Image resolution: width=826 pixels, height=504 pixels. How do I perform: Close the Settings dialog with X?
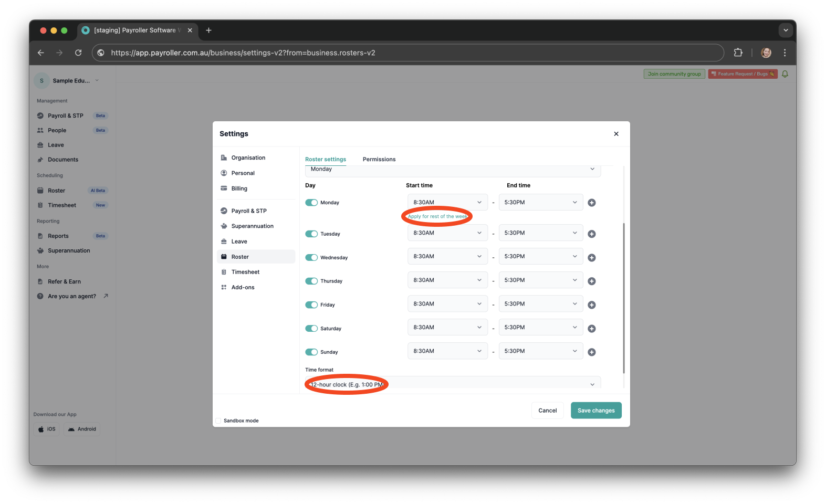tap(616, 134)
